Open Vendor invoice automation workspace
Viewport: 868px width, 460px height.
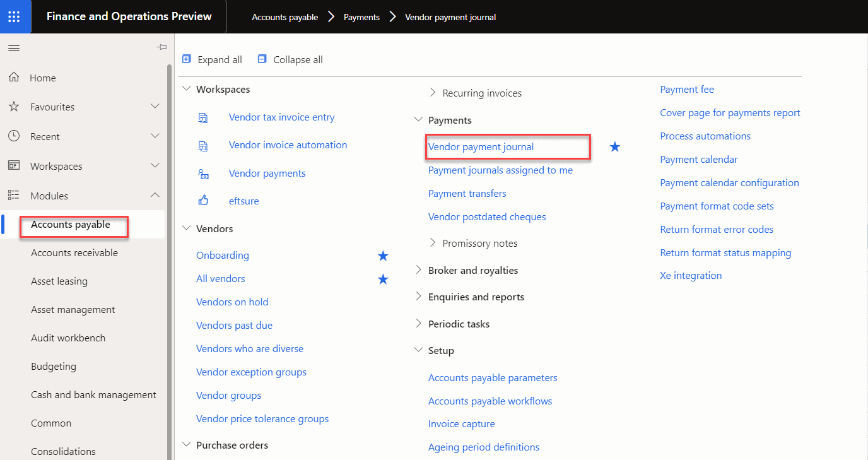pyautogui.click(x=288, y=145)
